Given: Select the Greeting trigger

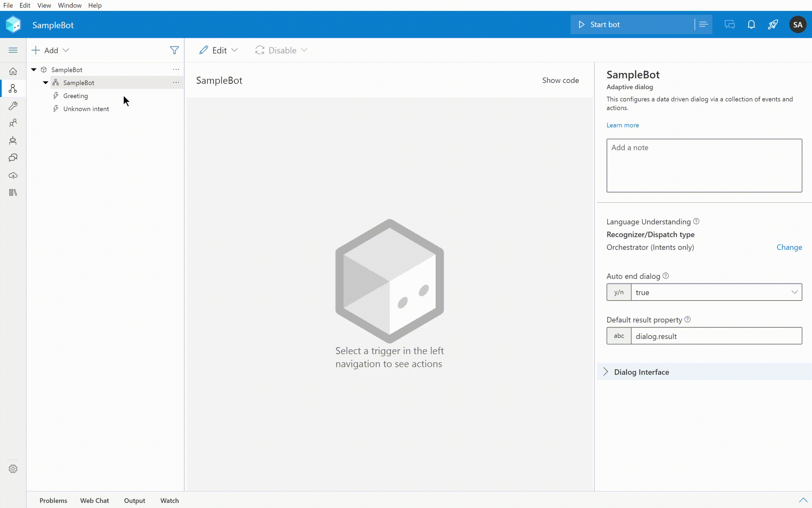Looking at the screenshot, I should [75, 96].
